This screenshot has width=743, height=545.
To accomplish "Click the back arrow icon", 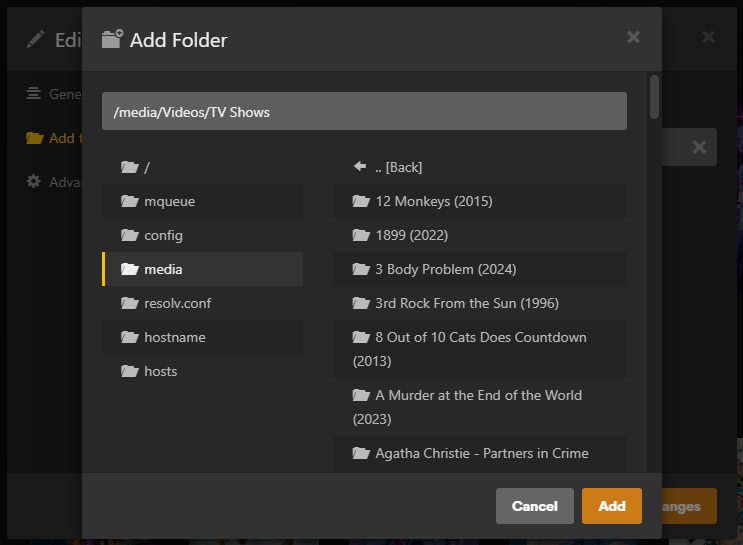I will (x=360, y=167).
